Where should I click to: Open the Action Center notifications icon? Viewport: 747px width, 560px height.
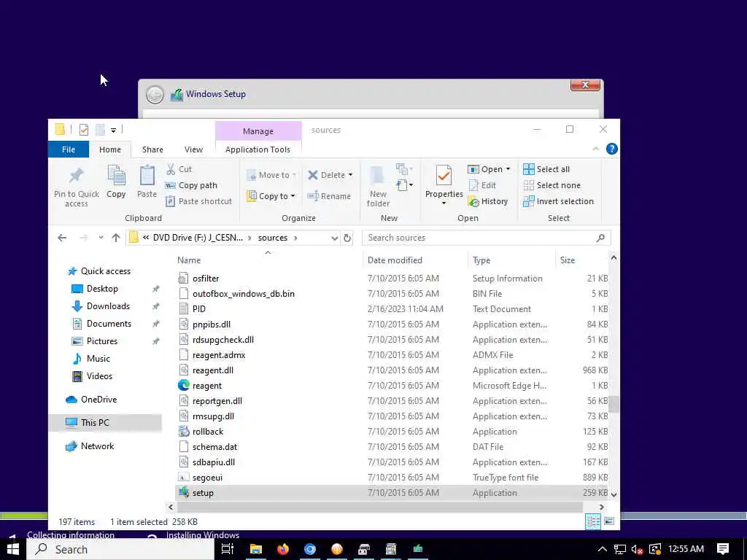(x=723, y=549)
